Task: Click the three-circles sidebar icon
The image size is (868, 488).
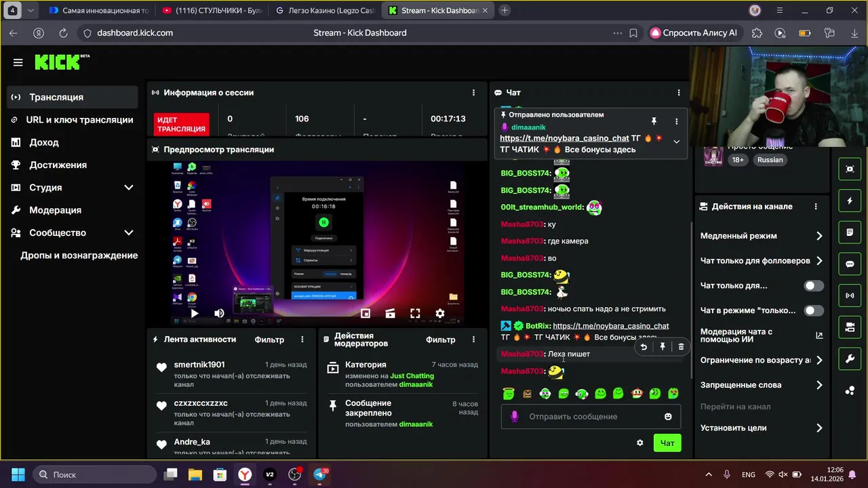Action: pyautogui.click(x=850, y=390)
